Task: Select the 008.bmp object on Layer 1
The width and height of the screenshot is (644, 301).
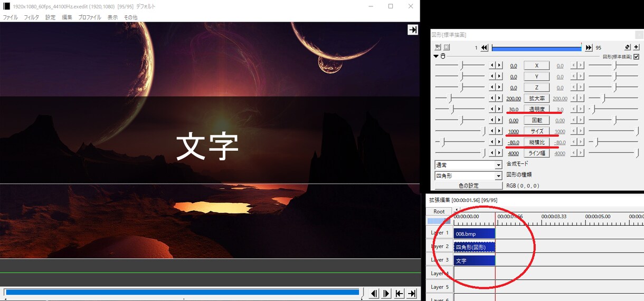Action: click(474, 233)
